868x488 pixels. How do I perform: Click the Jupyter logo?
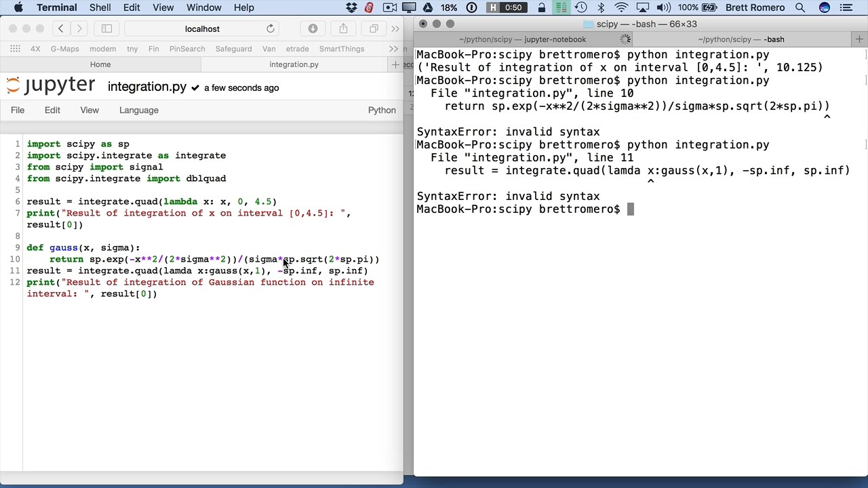point(51,86)
